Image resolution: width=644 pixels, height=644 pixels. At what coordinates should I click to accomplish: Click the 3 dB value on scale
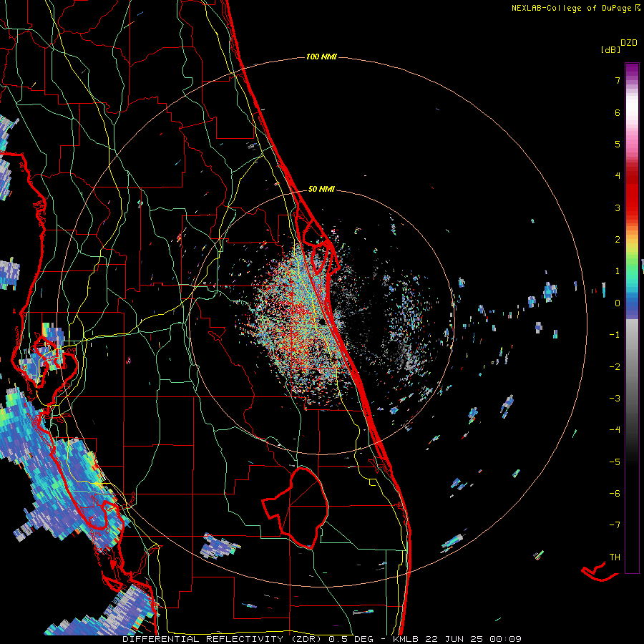pyautogui.click(x=618, y=208)
